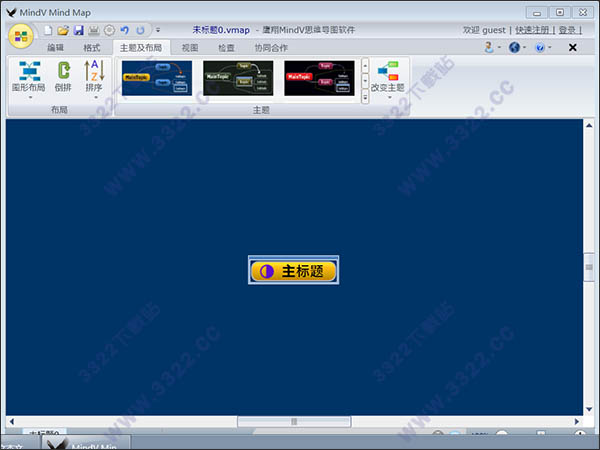The width and height of the screenshot is (600, 450).
Task: Redo the last action
Action: pos(140,30)
